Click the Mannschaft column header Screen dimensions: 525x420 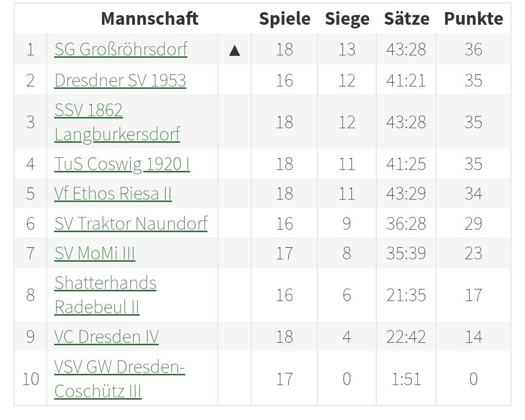click(149, 18)
